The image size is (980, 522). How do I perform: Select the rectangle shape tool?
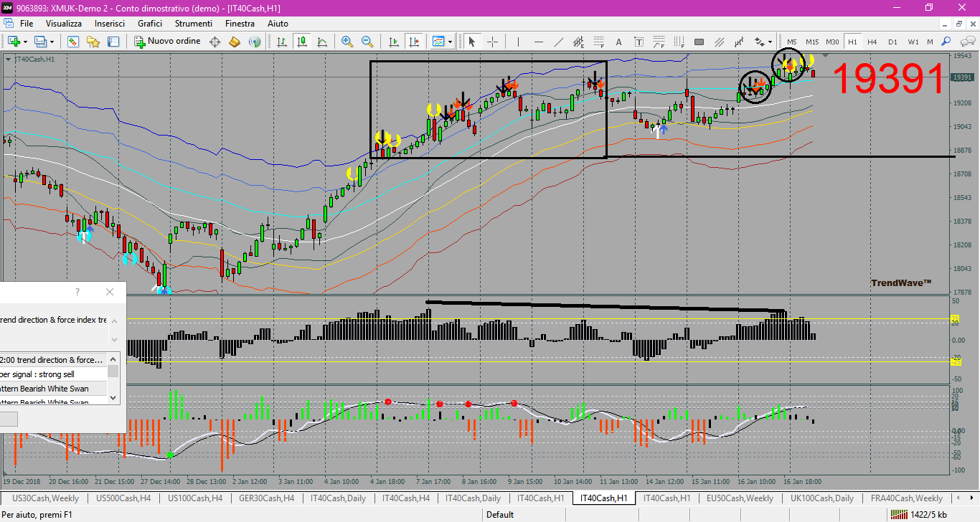699,42
